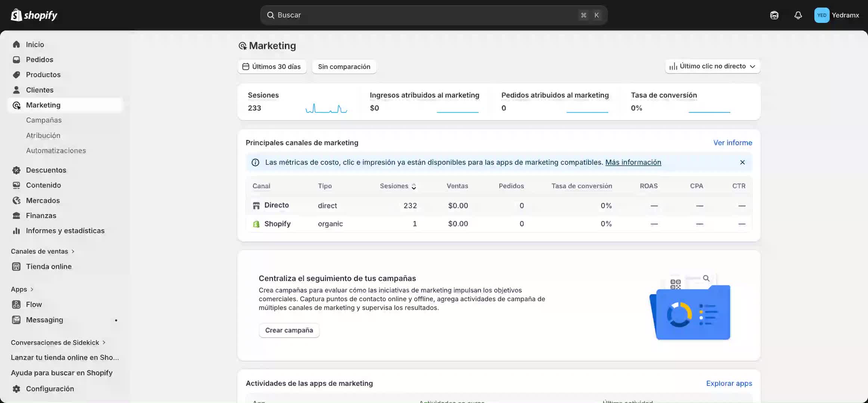Click the Descuentos badge icon

[x=16, y=170]
